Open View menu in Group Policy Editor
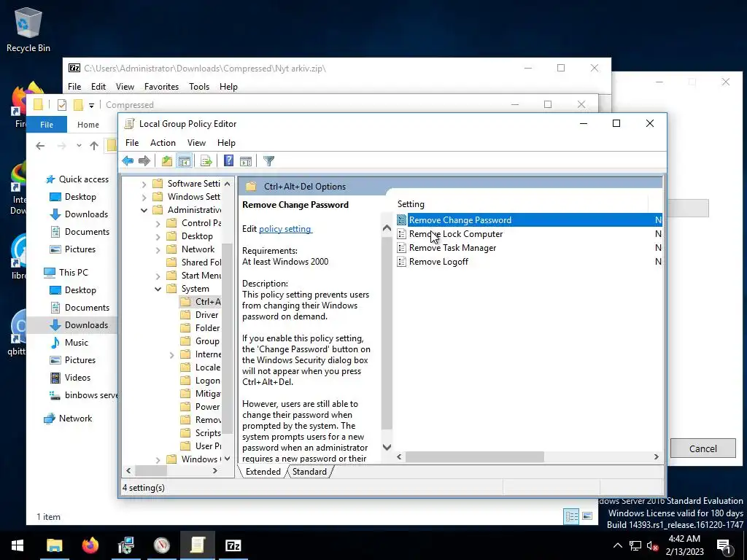 196,143
